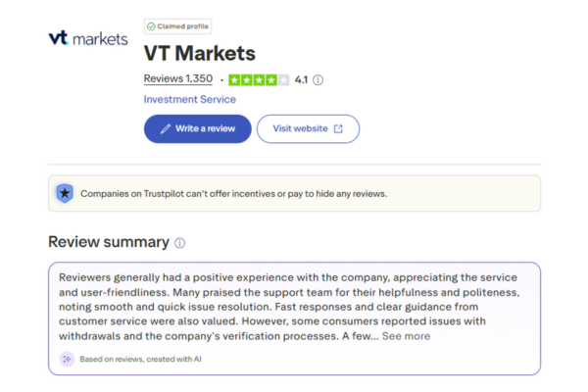Click the green star rating graphic
Screen dimensions: 588x392
click(259, 79)
